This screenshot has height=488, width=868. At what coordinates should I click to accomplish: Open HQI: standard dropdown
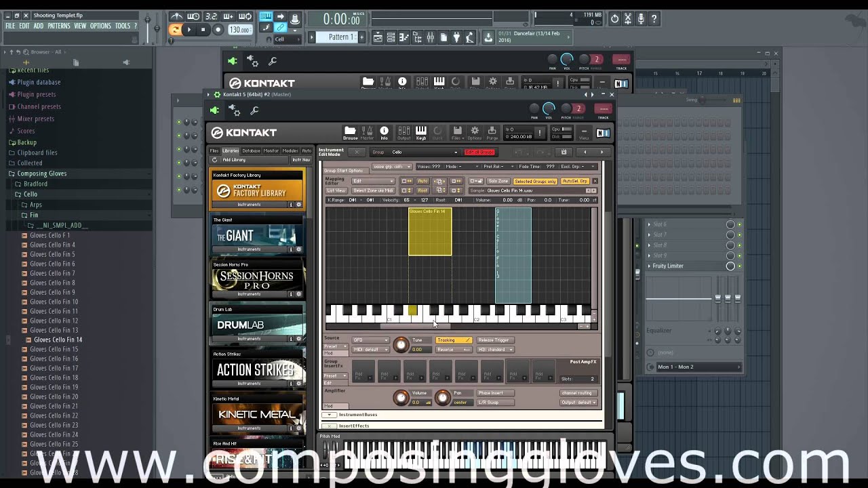496,350
